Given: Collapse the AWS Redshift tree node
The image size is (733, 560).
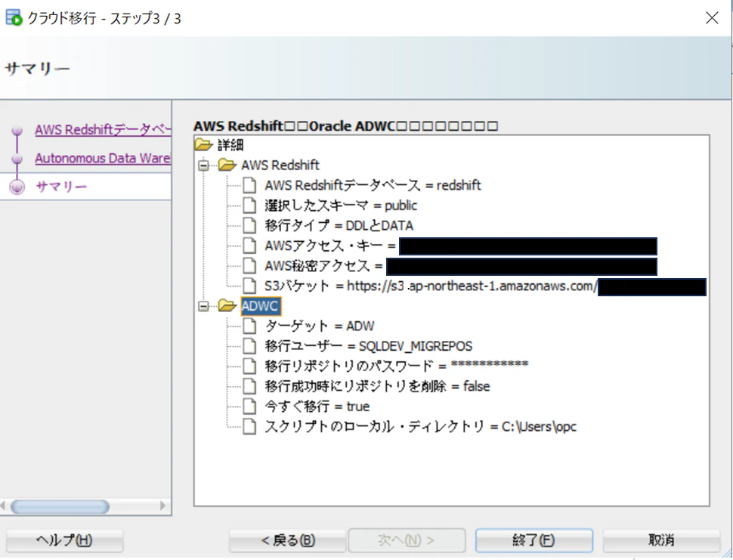Looking at the screenshot, I should (x=203, y=165).
